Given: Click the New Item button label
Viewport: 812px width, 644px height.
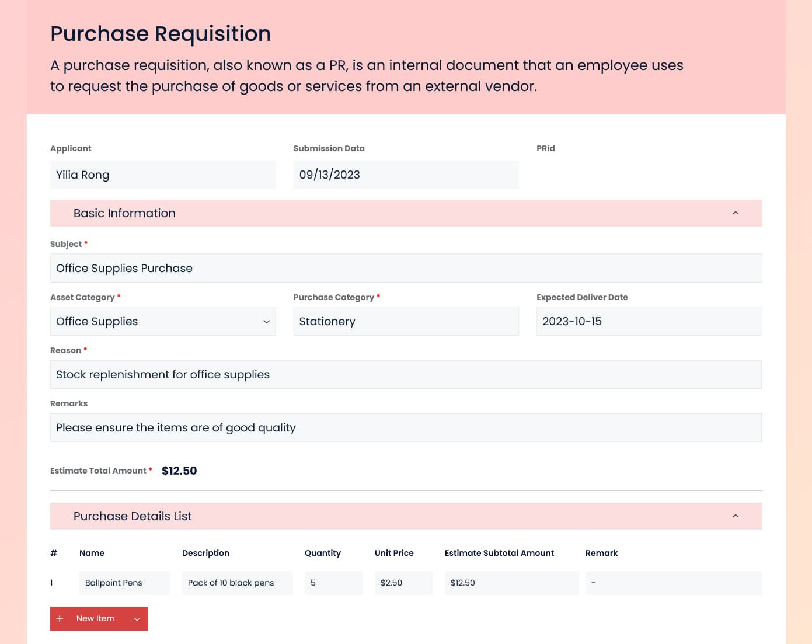Looking at the screenshot, I should [96, 618].
